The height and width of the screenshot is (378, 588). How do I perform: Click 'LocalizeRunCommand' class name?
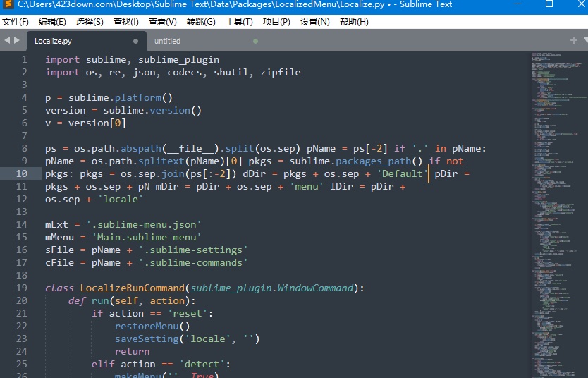(x=133, y=288)
